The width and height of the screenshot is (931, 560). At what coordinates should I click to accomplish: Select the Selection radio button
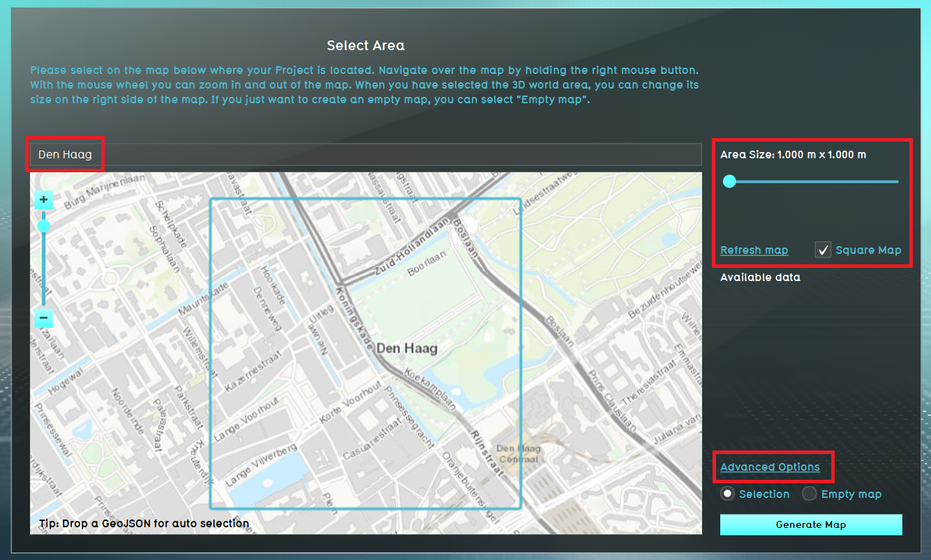[x=728, y=494]
